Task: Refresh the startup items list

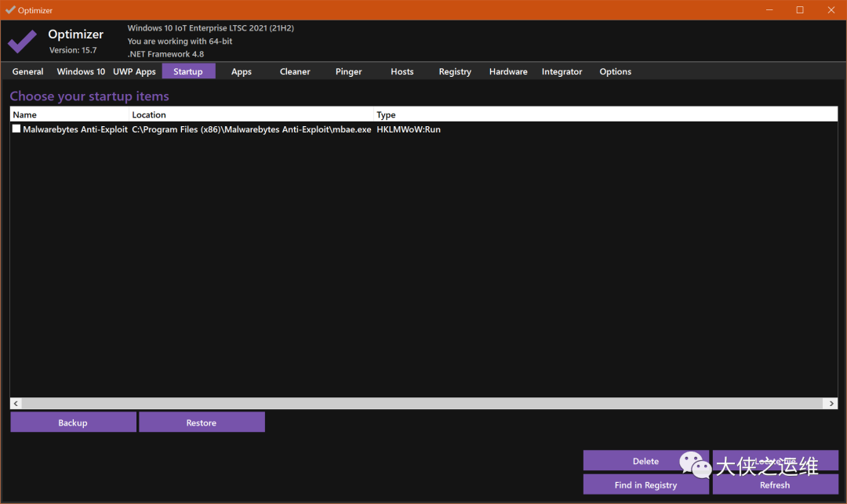Action: pos(775,484)
